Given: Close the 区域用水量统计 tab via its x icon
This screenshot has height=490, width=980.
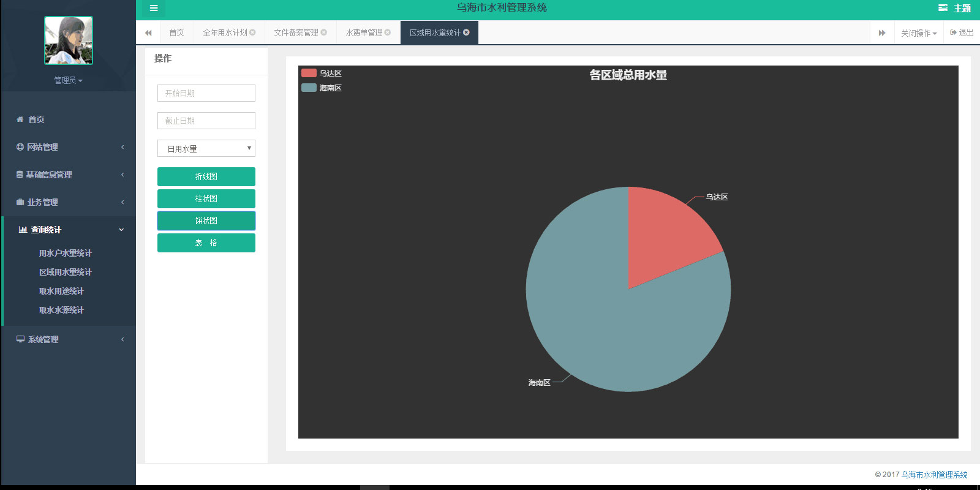Looking at the screenshot, I should point(467,32).
